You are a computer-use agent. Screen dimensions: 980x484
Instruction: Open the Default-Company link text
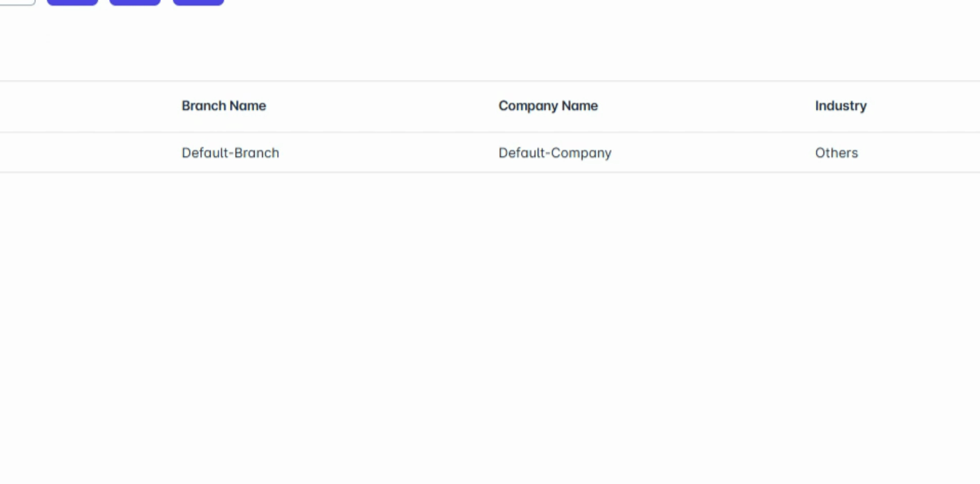click(x=555, y=153)
